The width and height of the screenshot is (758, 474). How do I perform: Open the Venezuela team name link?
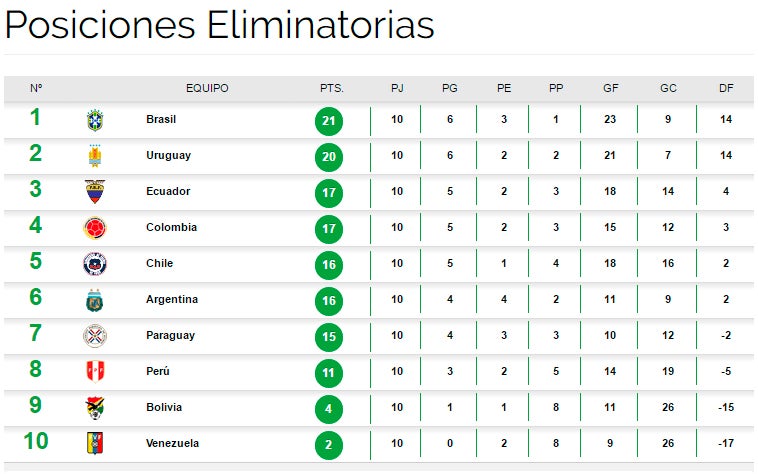coord(172,443)
